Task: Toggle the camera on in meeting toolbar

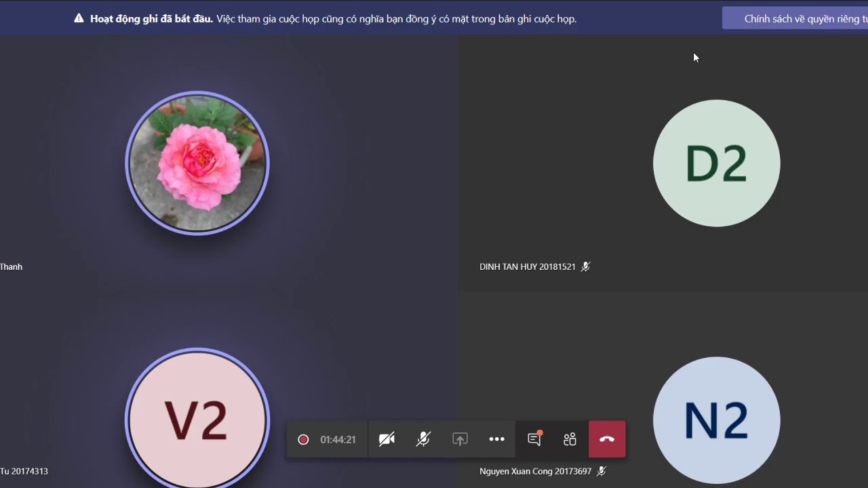Action: pyautogui.click(x=387, y=439)
